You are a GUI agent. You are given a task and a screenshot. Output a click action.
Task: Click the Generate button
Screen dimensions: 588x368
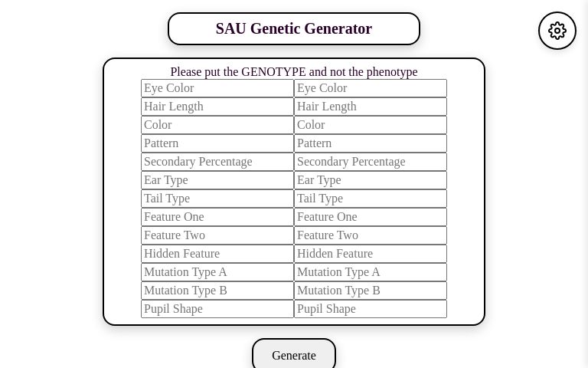pos(294,354)
